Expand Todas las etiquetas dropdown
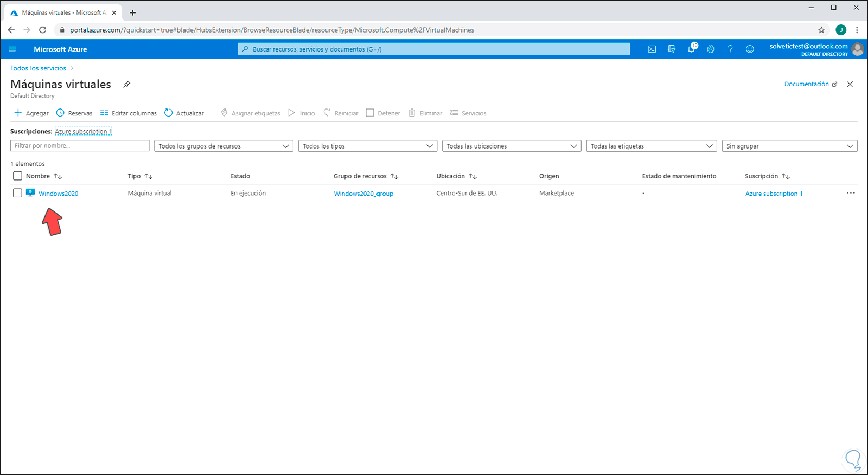 coord(652,146)
